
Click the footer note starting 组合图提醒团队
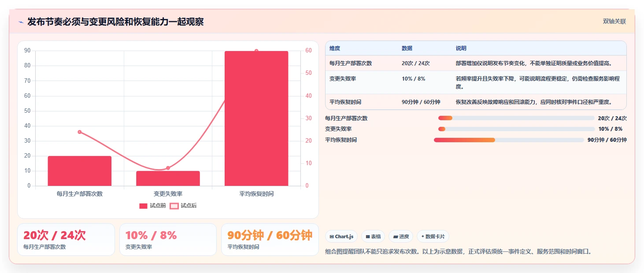459,251
